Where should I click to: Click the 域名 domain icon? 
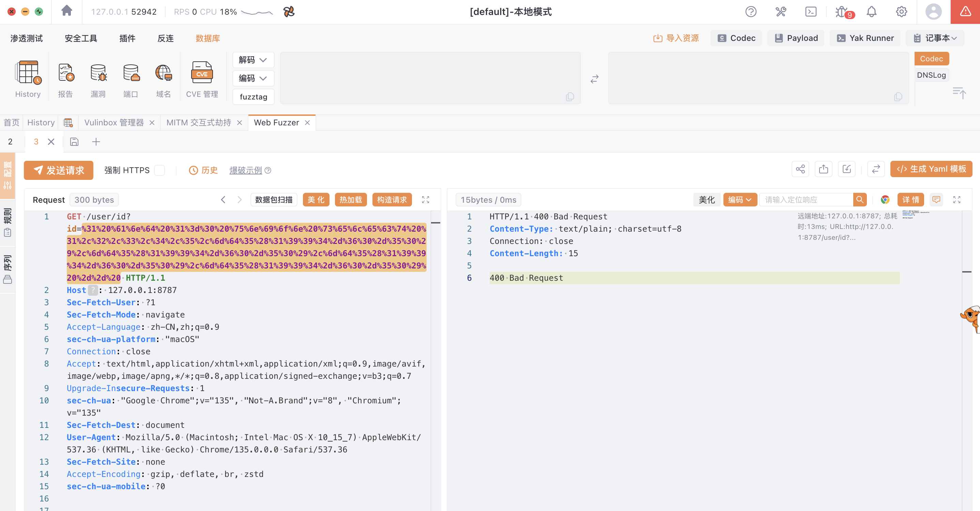pos(163,73)
